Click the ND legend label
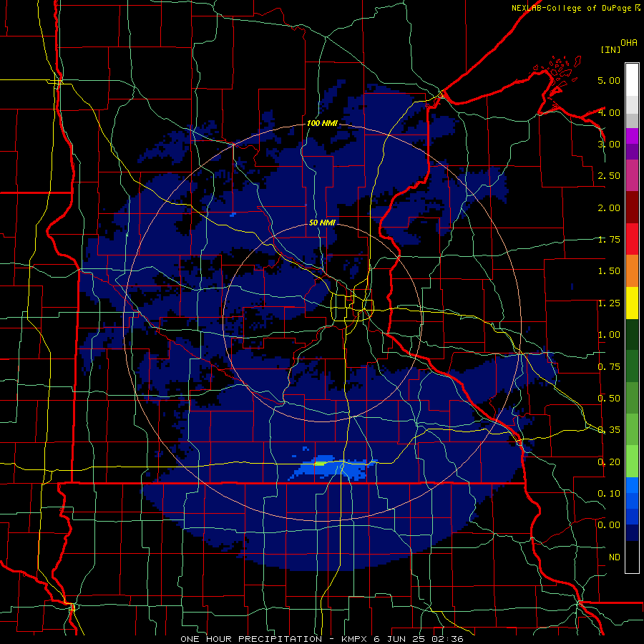Image resolution: width=644 pixels, height=644 pixels. point(615,557)
